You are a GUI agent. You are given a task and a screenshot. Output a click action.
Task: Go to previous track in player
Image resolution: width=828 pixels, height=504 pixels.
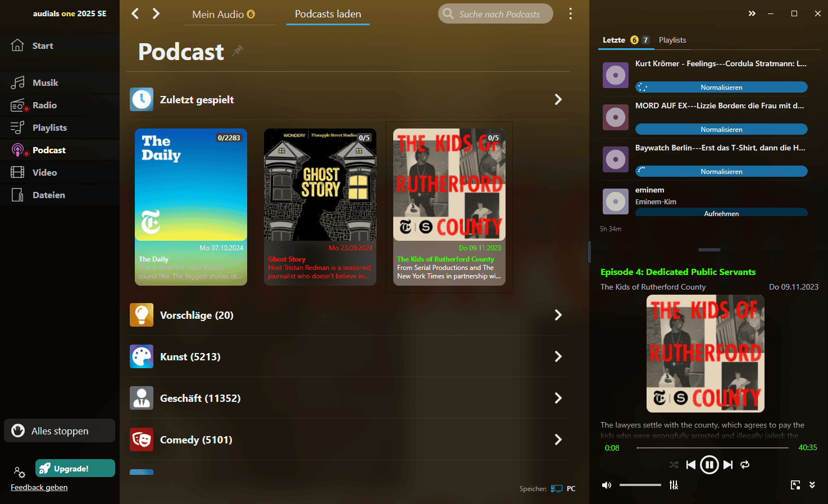click(x=691, y=465)
